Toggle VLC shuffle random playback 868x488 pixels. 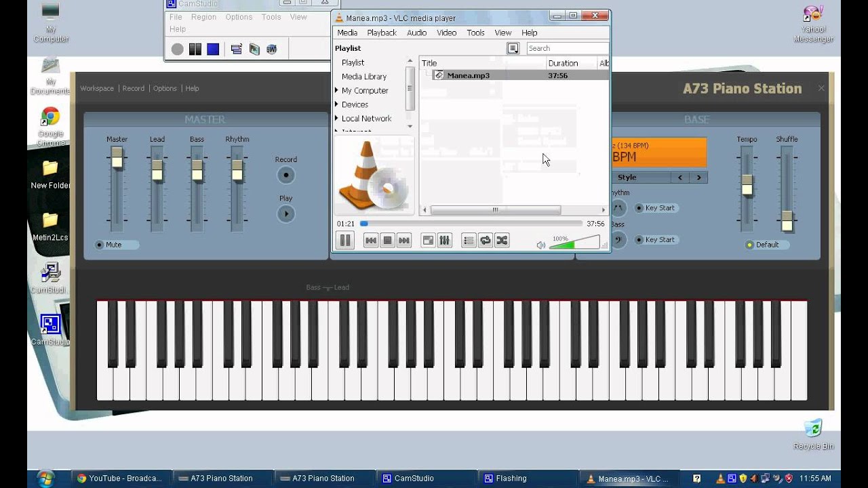pos(502,240)
